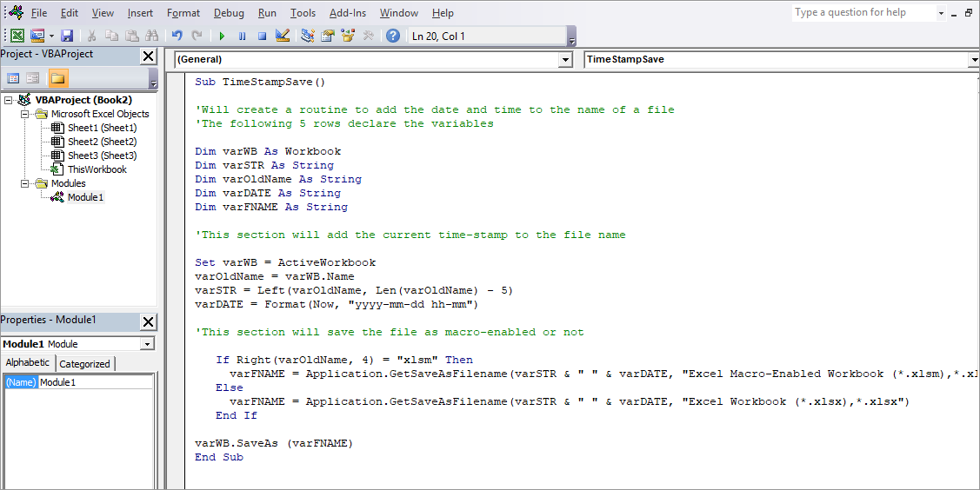
Task: Select Sheet1 (Sheet1) in project tree
Action: (x=102, y=128)
